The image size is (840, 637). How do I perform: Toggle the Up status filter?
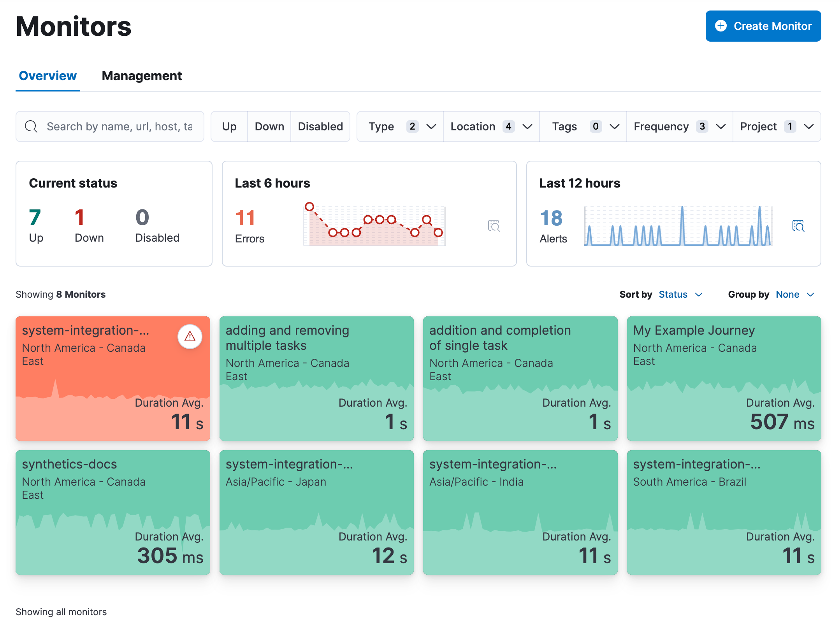[x=229, y=126]
